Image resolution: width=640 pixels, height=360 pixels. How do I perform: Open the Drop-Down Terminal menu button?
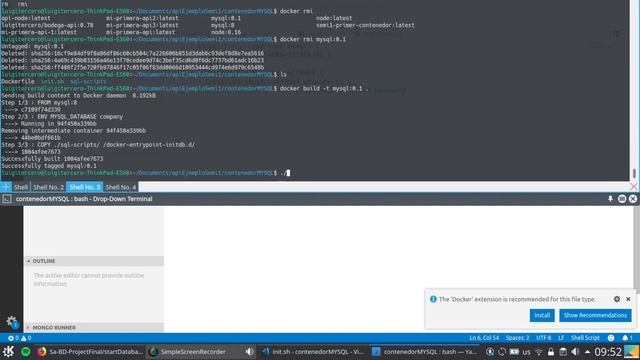tap(622, 199)
